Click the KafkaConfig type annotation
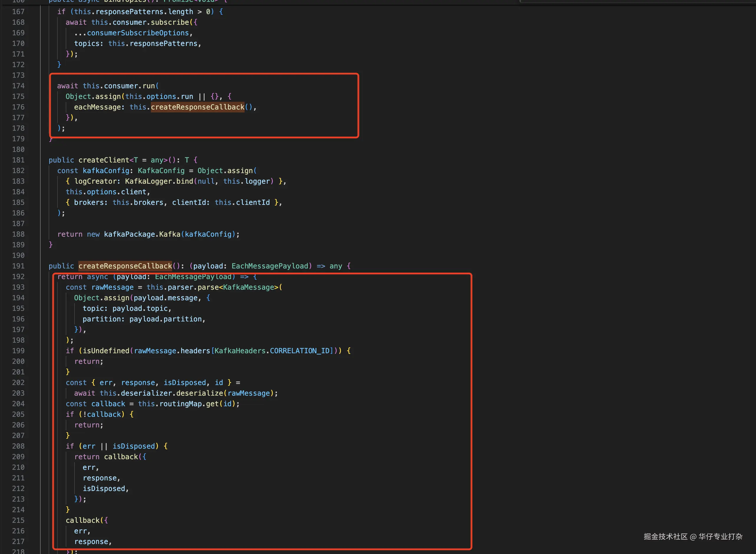This screenshot has width=756, height=554. click(161, 171)
